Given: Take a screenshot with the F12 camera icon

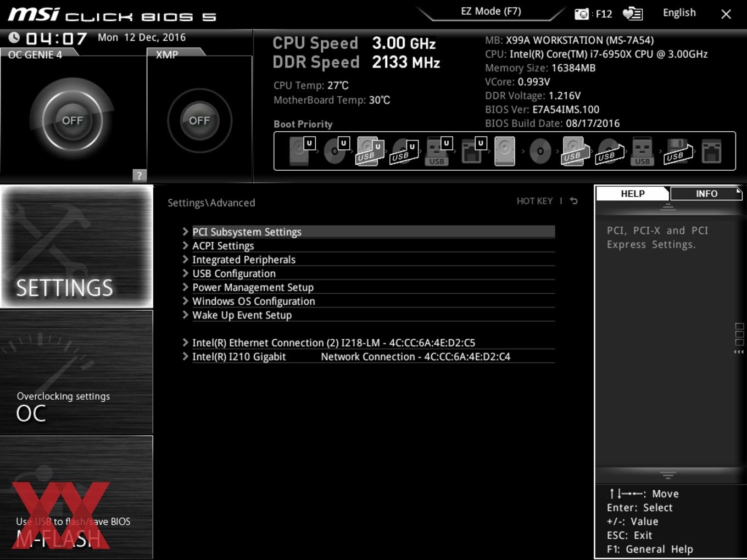Looking at the screenshot, I should 582,14.
